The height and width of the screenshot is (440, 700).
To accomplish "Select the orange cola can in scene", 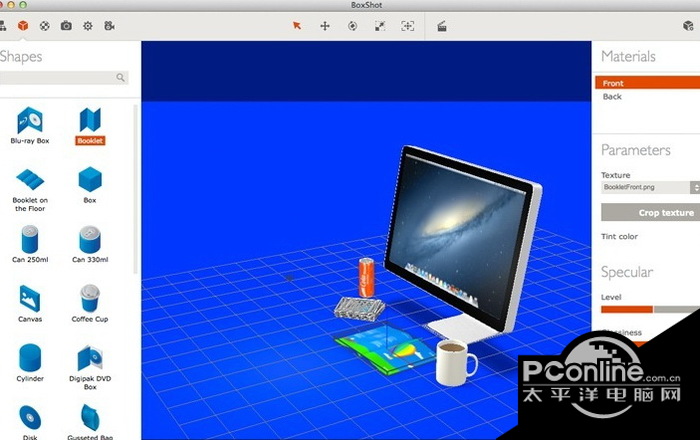I will (x=367, y=278).
